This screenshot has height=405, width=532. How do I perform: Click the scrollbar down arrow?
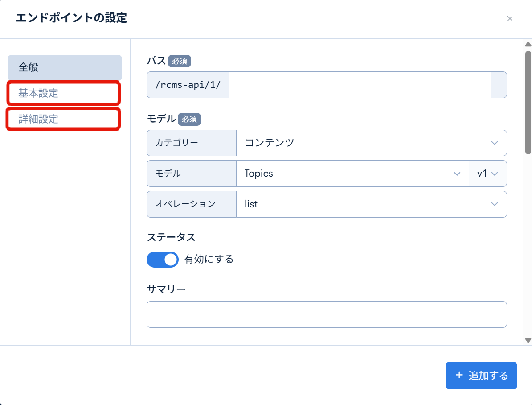tap(528, 340)
